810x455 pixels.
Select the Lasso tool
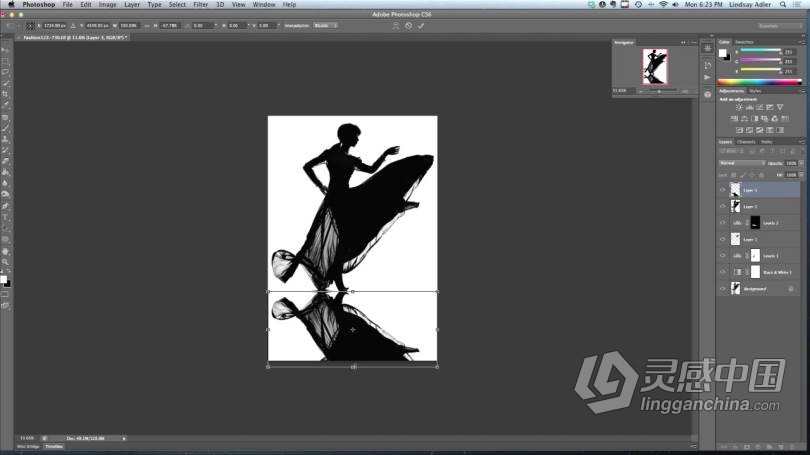pos(5,72)
